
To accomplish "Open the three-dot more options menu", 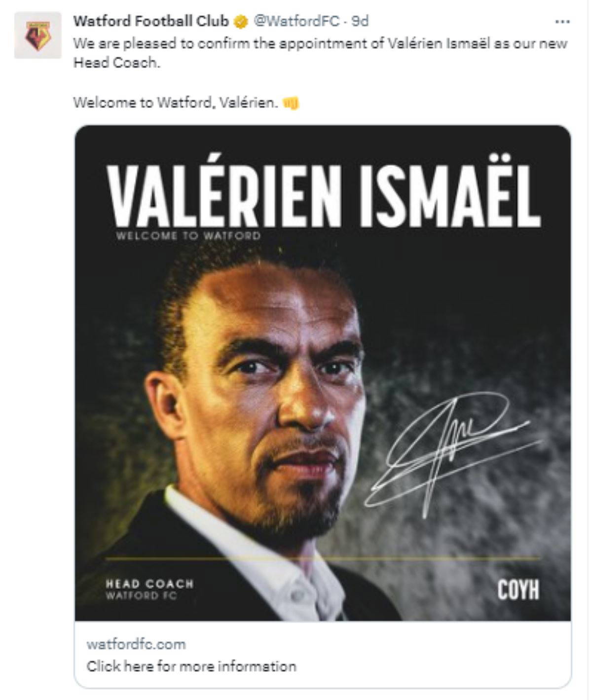I will 562,22.
